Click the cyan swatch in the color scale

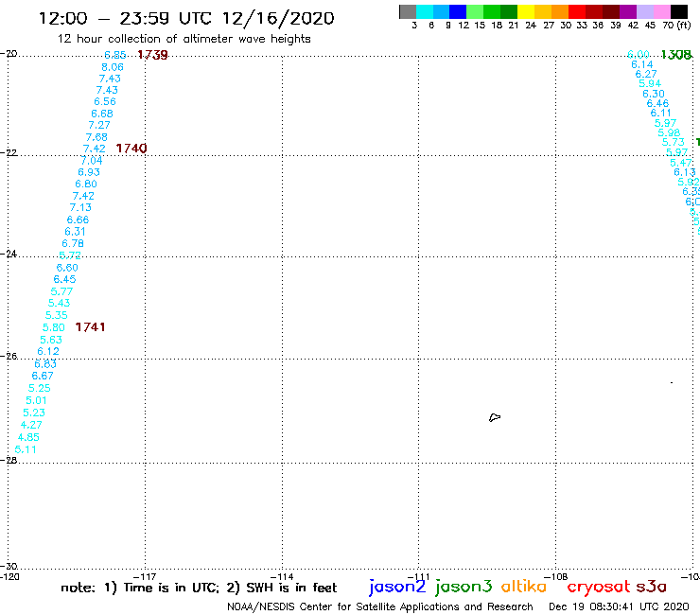tap(425, 11)
